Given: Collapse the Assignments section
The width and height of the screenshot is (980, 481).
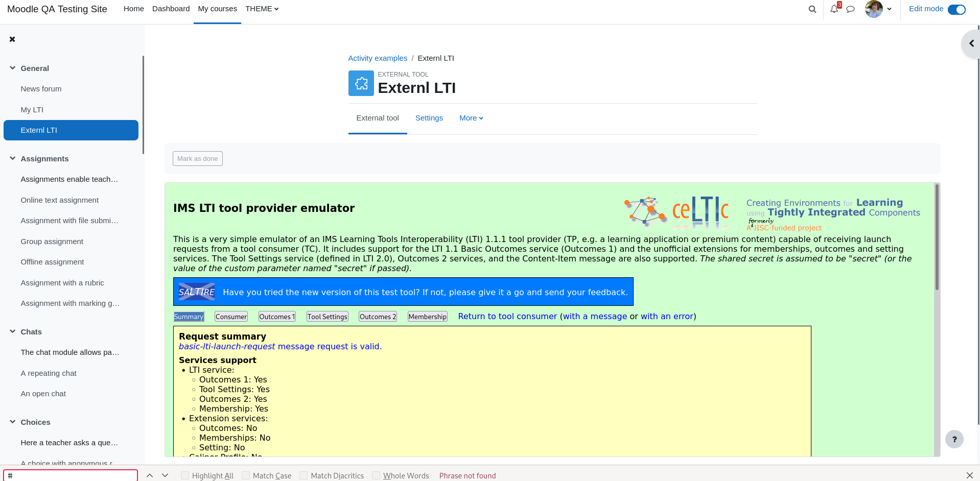Looking at the screenshot, I should 13,158.
